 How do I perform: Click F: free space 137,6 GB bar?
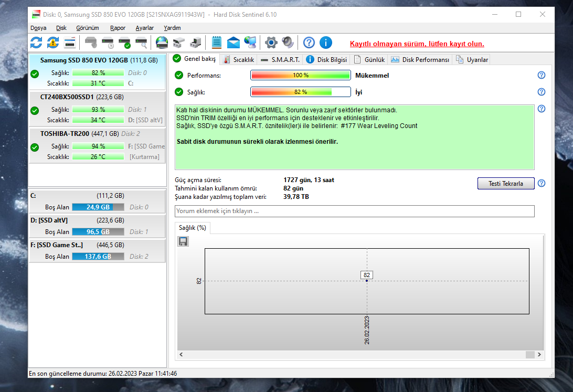[x=98, y=257]
